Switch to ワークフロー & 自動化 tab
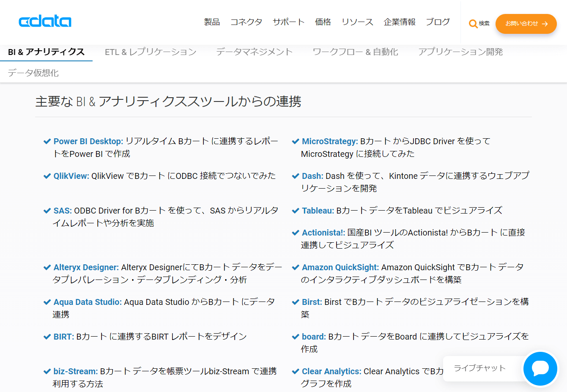This screenshot has height=392, width=567. pyautogui.click(x=355, y=52)
